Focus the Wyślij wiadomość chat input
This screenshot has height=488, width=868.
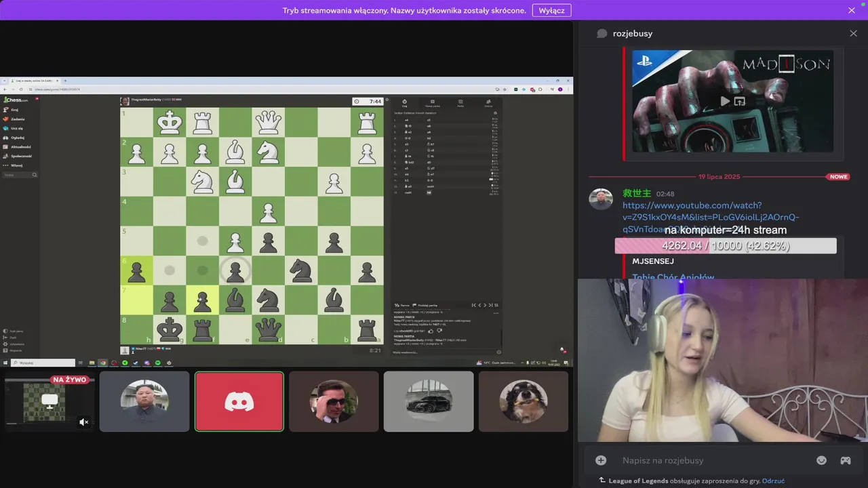[442, 352]
